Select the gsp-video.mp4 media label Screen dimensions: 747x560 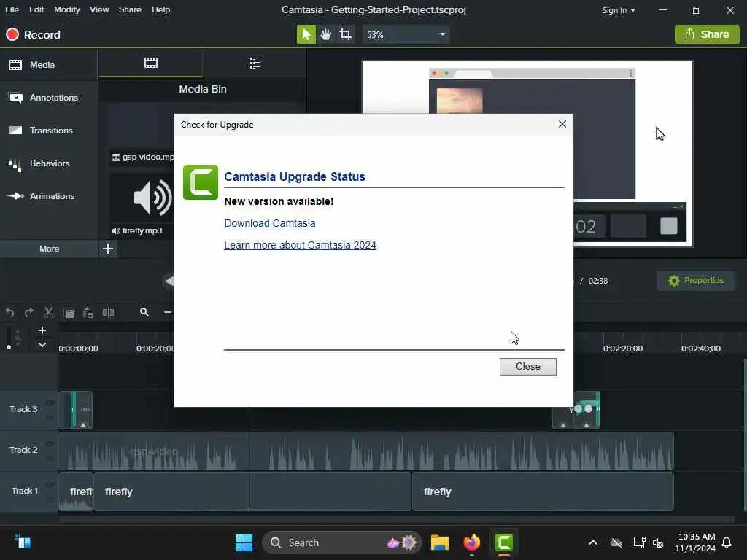(143, 157)
